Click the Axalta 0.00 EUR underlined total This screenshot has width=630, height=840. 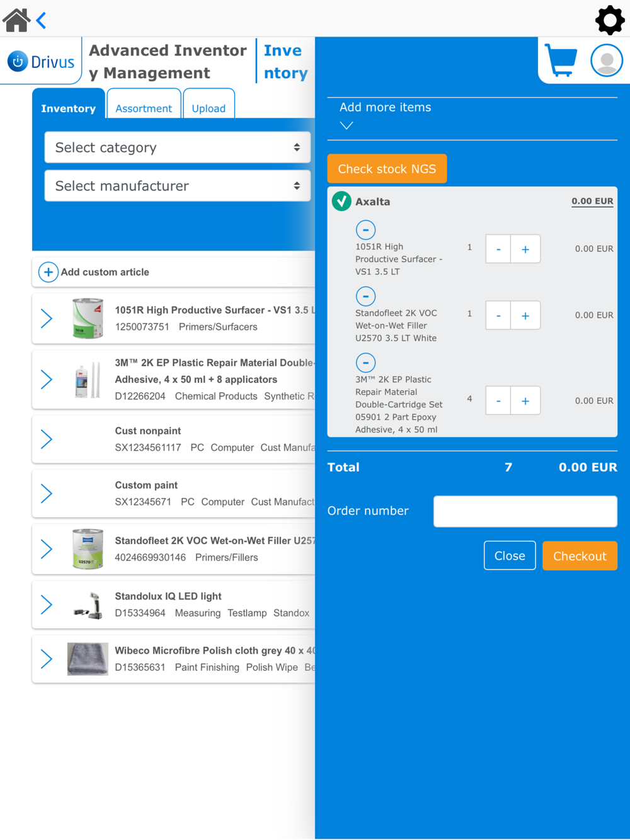coord(592,201)
